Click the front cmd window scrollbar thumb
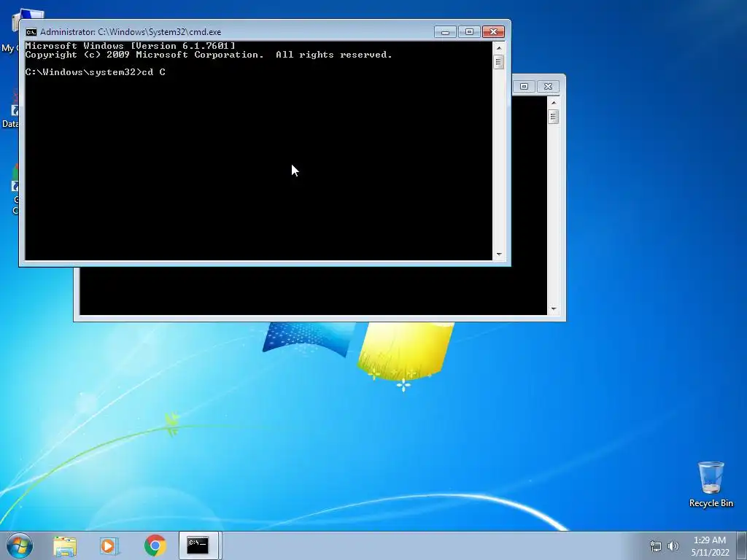 (499, 62)
